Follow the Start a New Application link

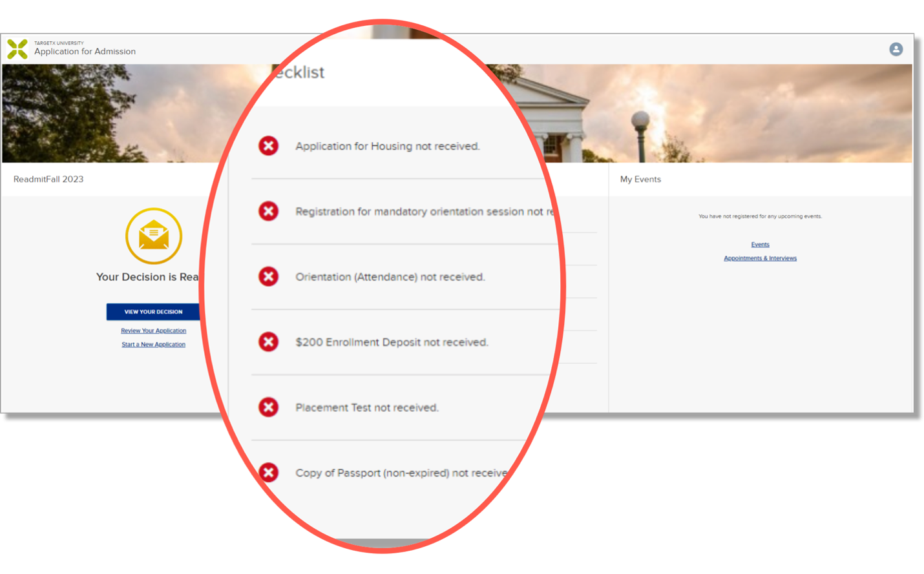(153, 344)
